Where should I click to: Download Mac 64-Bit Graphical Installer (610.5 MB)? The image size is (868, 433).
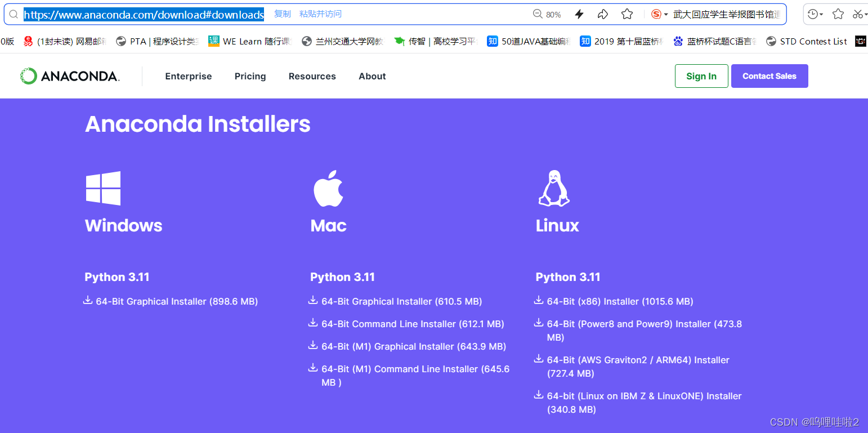402,301
